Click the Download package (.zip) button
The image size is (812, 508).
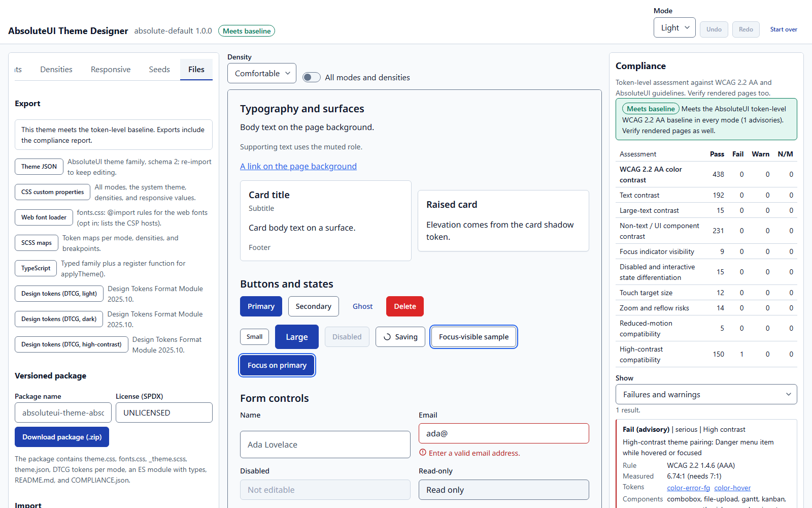[62, 437]
